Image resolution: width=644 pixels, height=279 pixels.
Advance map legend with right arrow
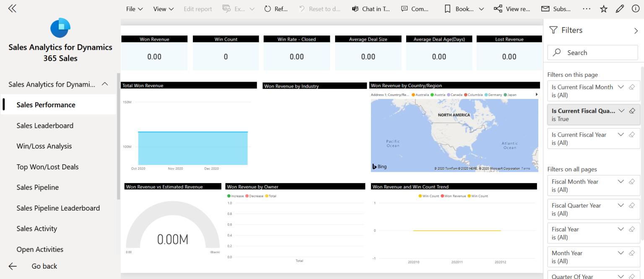point(537,95)
